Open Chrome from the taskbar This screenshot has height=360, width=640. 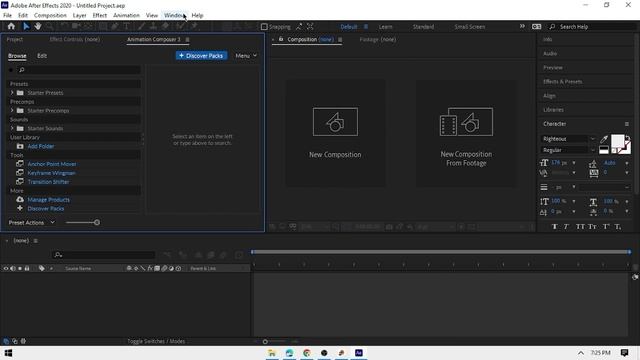click(x=307, y=353)
